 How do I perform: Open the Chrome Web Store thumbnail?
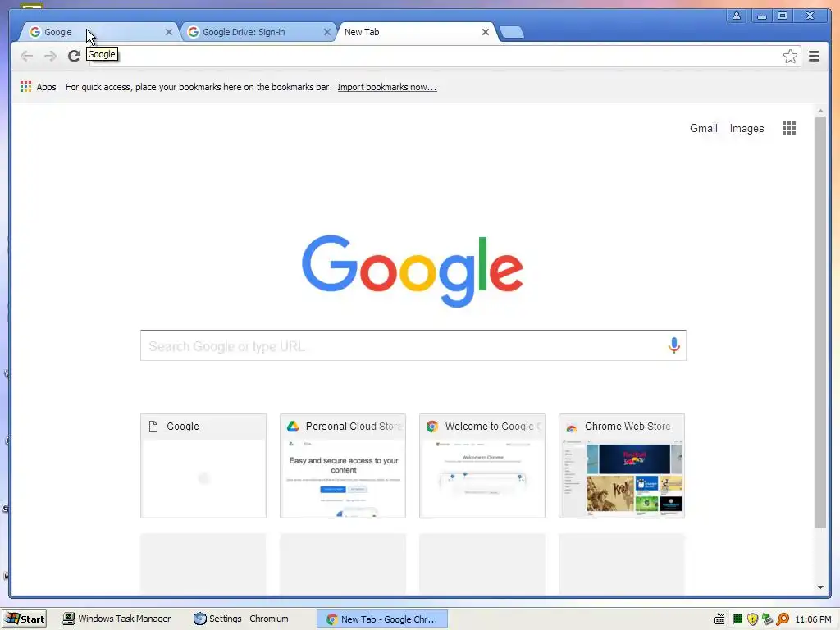coord(622,466)
